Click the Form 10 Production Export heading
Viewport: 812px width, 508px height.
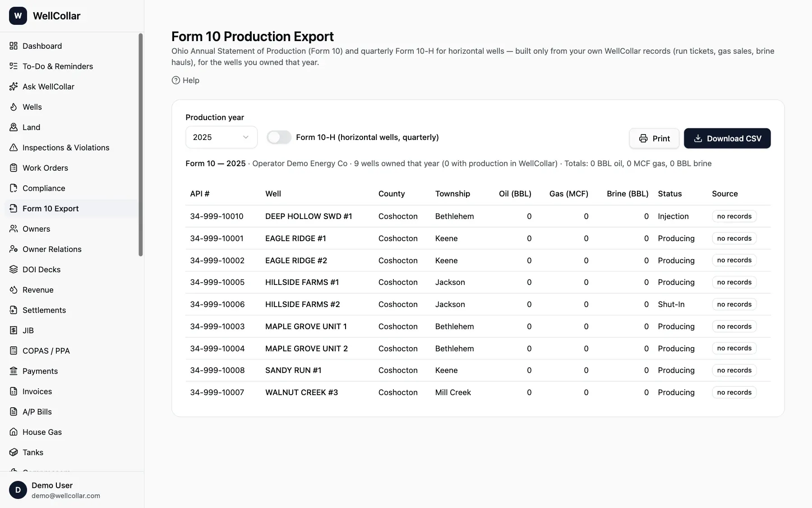click(x=252, y=36)
